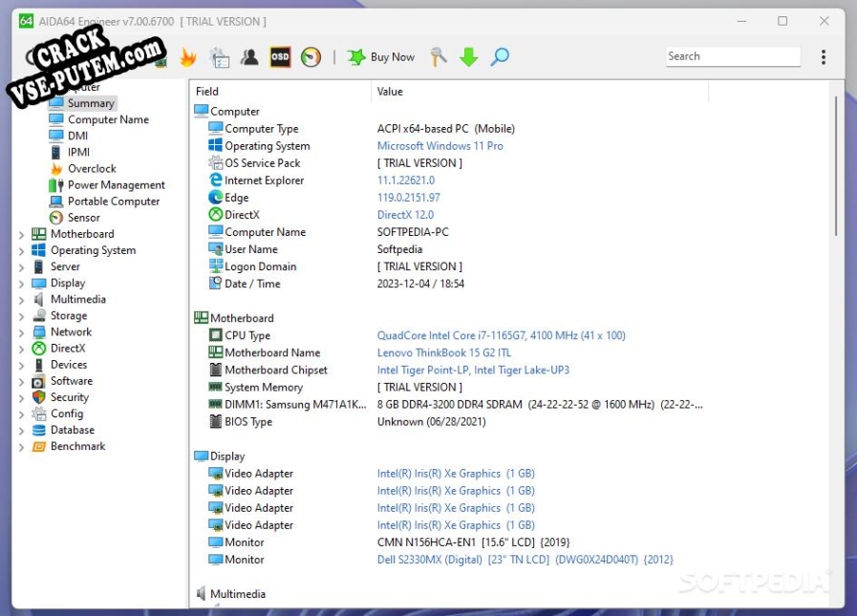Click the magnifier icon in toolbar
This screenshot has height=616, width=857.
pyautogui.click(x=500, y=57)
